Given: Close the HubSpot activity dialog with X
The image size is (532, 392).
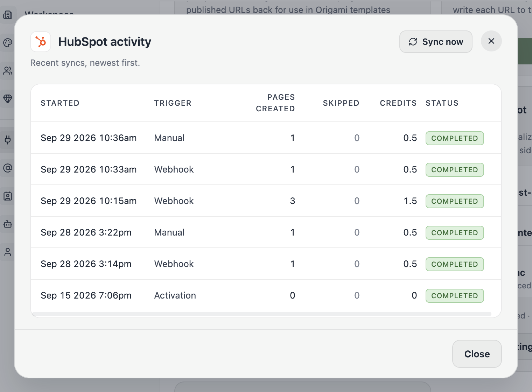Looking at the screenshot, I should coord(491,41).
